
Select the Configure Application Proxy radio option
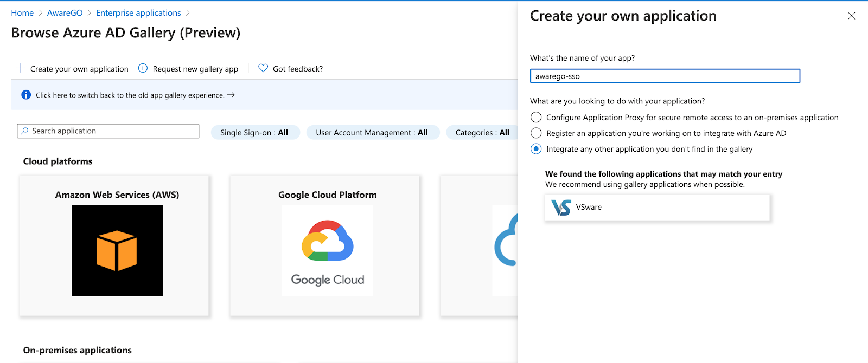click(536, 118)
